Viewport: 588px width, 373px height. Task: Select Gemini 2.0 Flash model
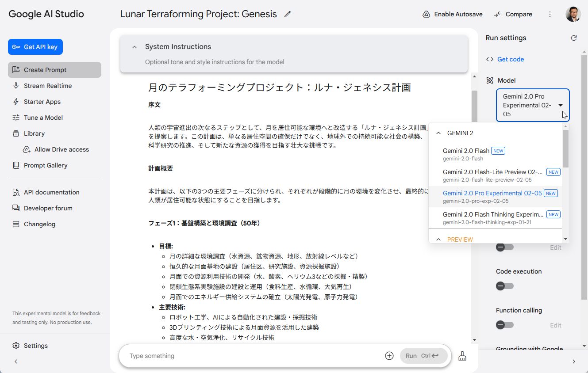[x=496, y=154]
